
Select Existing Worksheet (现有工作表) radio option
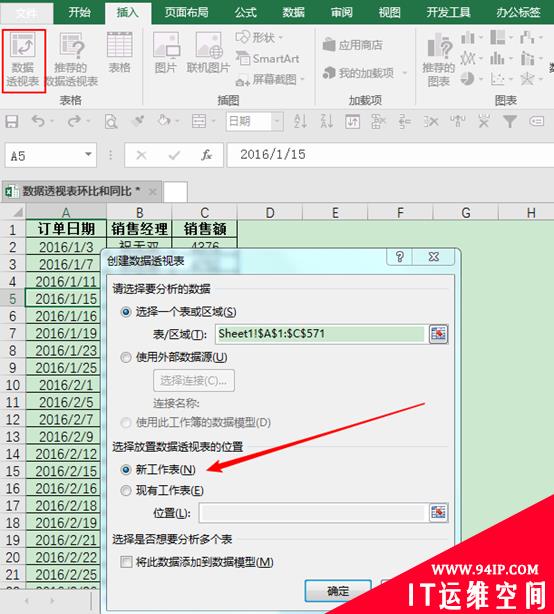coord(162,490)
